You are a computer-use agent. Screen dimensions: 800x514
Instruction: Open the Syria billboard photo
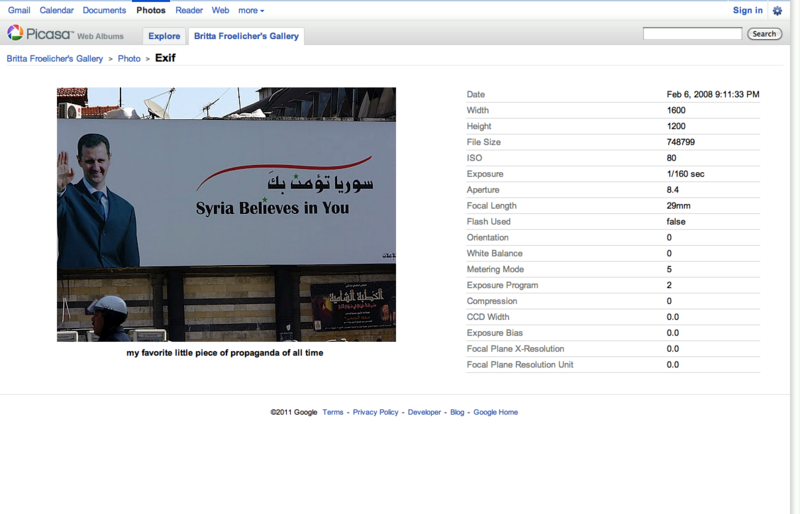tap(226, 214)
